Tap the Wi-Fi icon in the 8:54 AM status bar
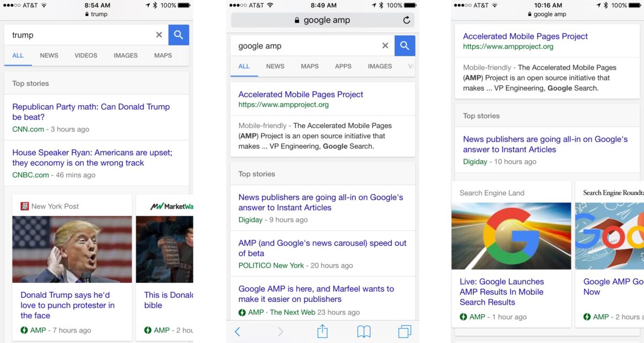 tap(44, 5)
